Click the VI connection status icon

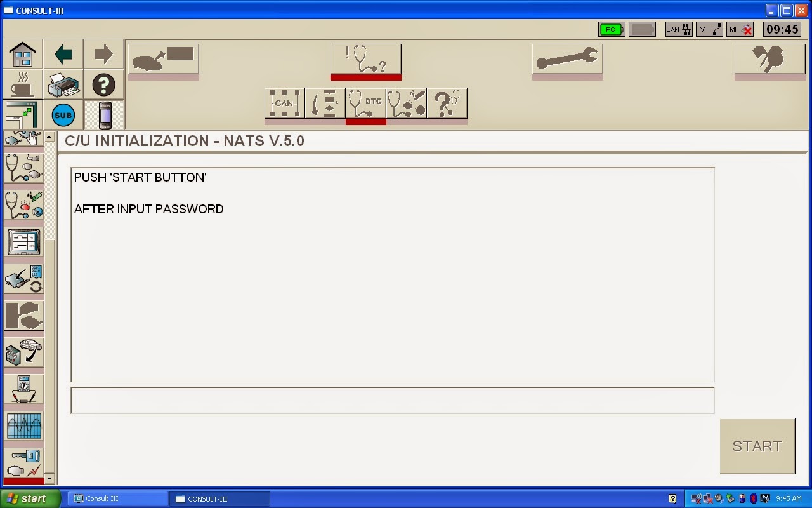point(709,29)
